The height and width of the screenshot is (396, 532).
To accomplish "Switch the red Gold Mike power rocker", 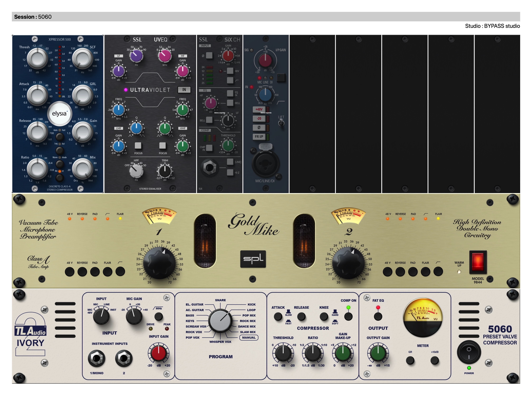I will coord(478,262).
